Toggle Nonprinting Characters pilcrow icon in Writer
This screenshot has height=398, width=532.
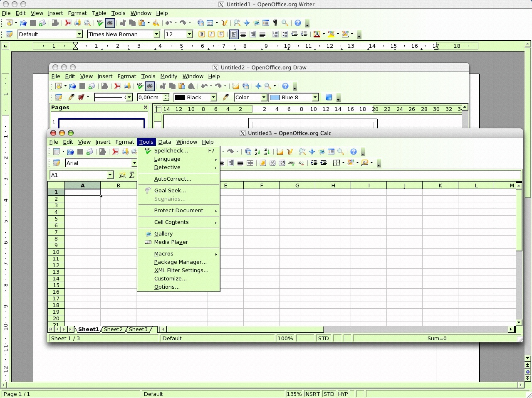click(275, 23)
